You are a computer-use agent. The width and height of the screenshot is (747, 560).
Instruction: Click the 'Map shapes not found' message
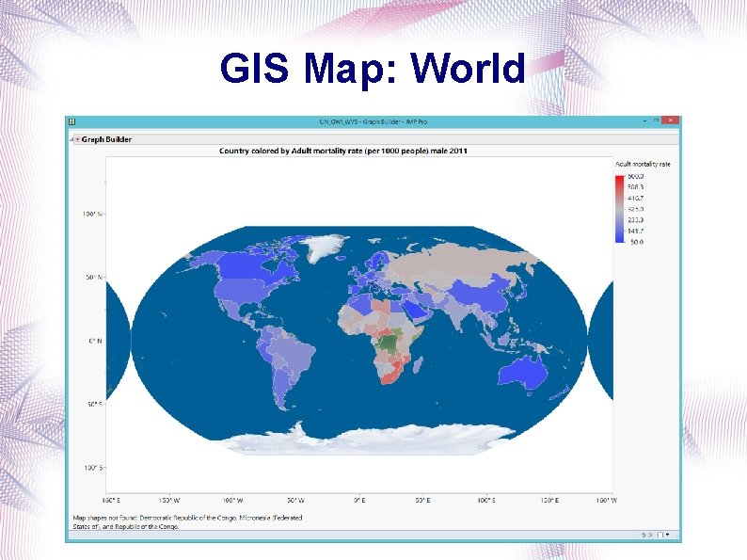[187, 521]
